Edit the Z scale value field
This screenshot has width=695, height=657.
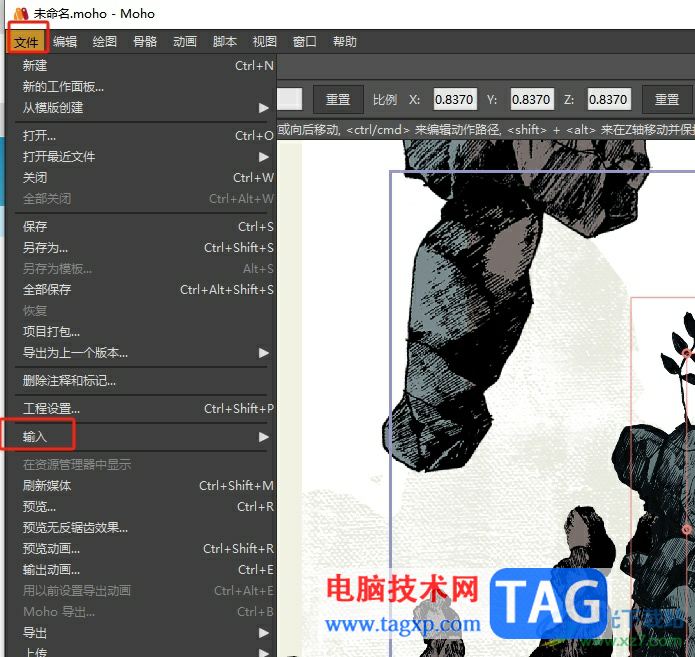609,99
